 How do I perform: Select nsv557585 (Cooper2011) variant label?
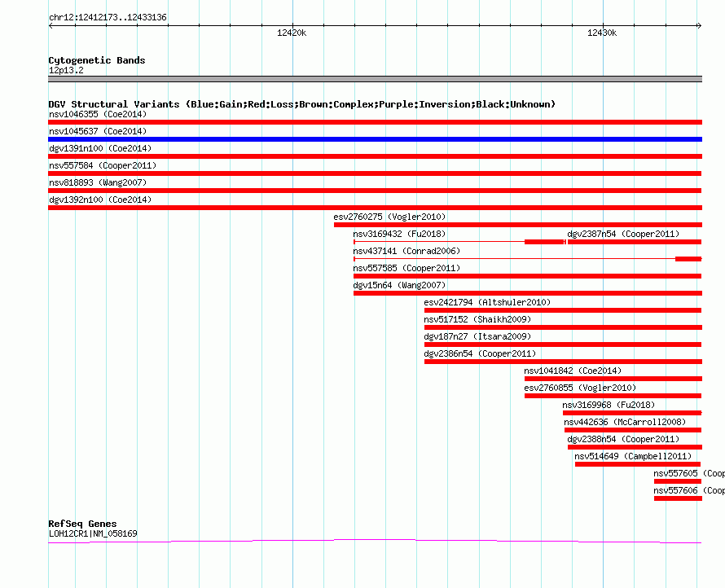406,268
